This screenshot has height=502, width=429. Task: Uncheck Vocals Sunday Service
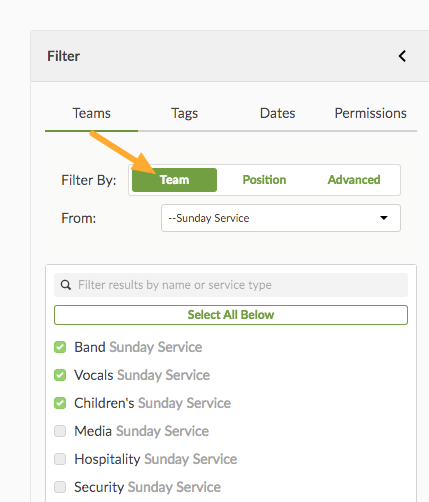click(60, 375)
